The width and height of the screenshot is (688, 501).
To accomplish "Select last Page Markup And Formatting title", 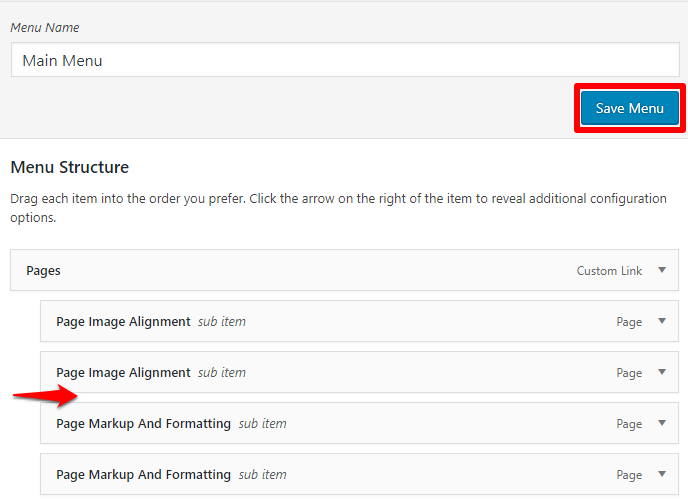I will [x=143, y=475].
